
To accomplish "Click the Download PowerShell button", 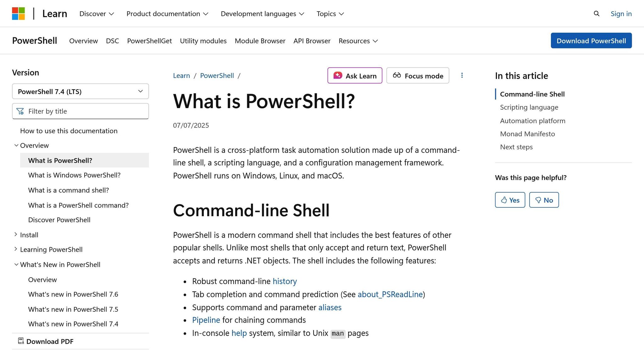I will pos(591,41).
